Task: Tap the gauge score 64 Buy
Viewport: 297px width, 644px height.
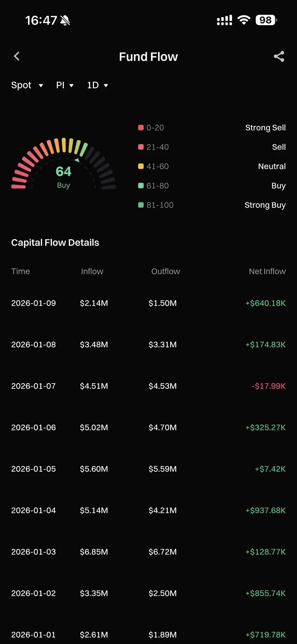Action: (63, 176)
